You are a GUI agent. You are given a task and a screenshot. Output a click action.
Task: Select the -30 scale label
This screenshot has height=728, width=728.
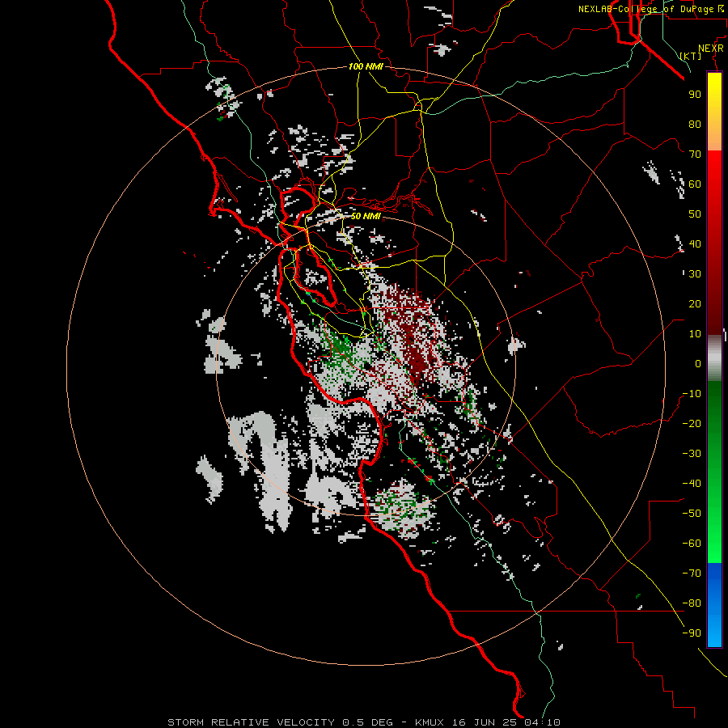point(692,454)
